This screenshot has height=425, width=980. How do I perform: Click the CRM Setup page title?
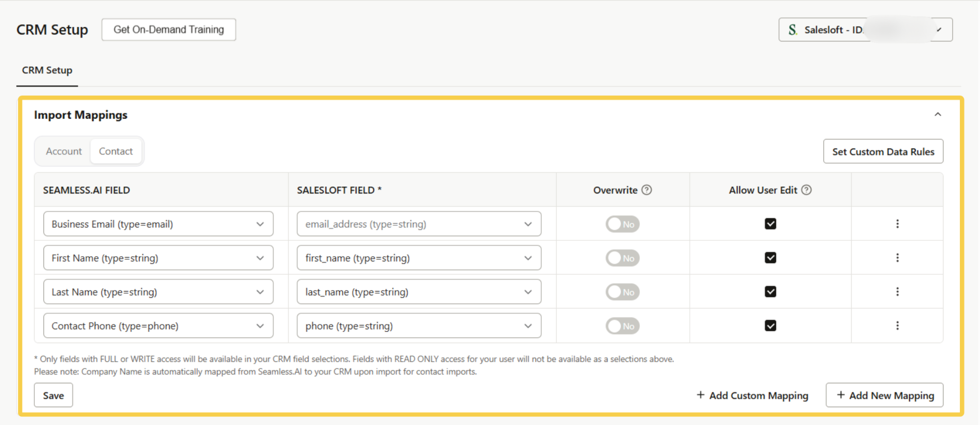52,30
